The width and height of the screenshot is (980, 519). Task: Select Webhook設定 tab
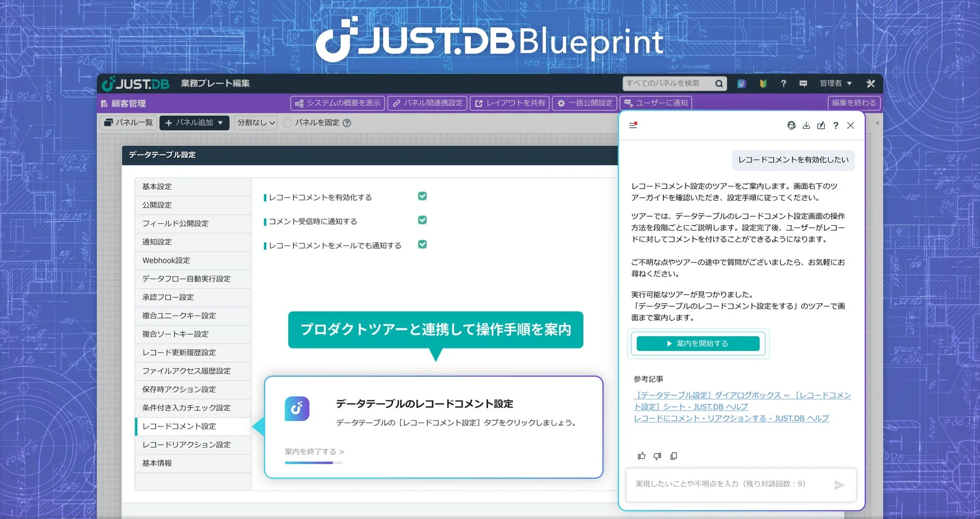(193, 261)
